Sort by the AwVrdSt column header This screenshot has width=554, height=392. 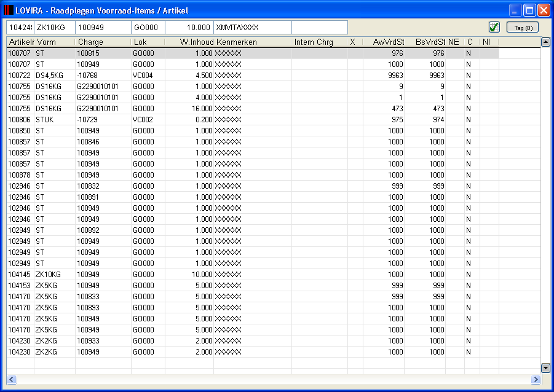click(x=384, y=42)
